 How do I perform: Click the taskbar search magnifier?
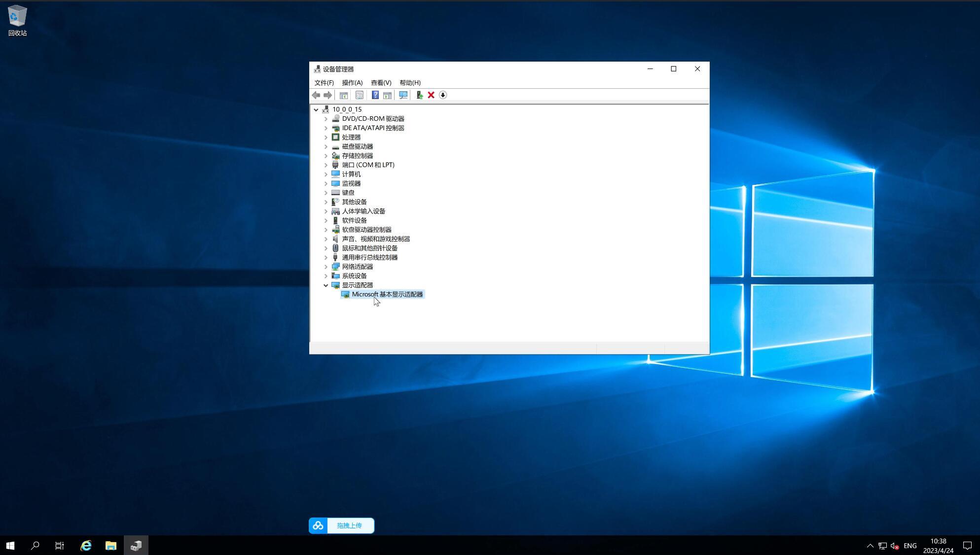coord(35,546)
